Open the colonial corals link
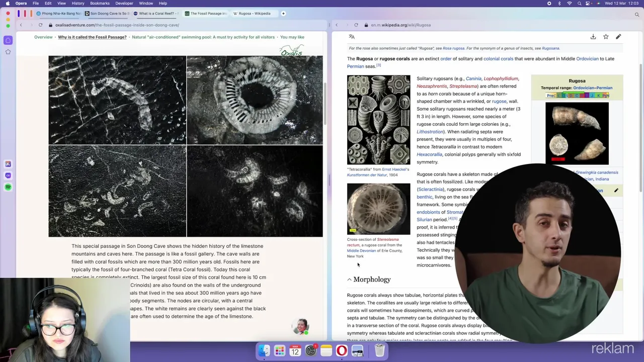Image resolution: width=644 pixels, height=362 pixels. (x=498, y=59)
